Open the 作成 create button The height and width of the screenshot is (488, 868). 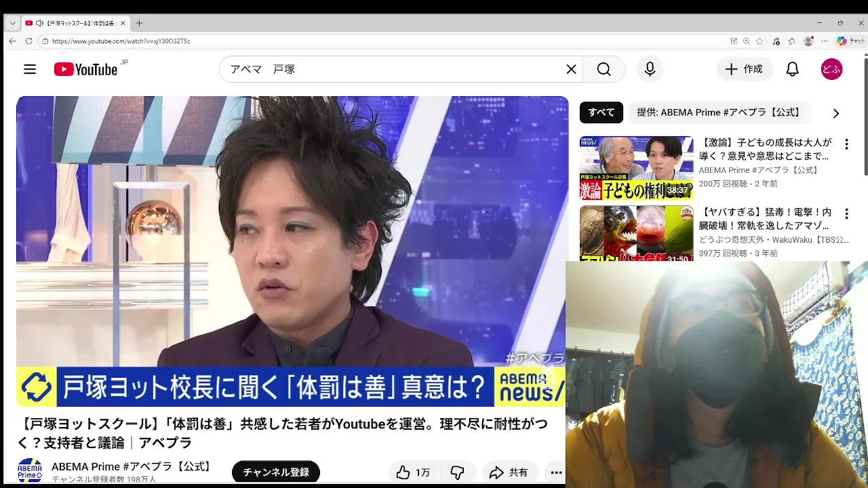pos(744,69)
